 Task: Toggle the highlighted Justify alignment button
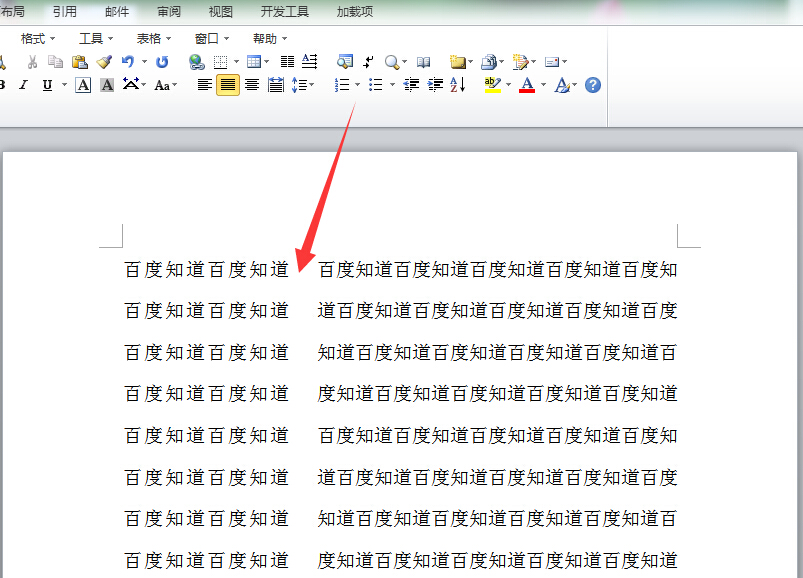pyautogui.click(x=228, y=85)
